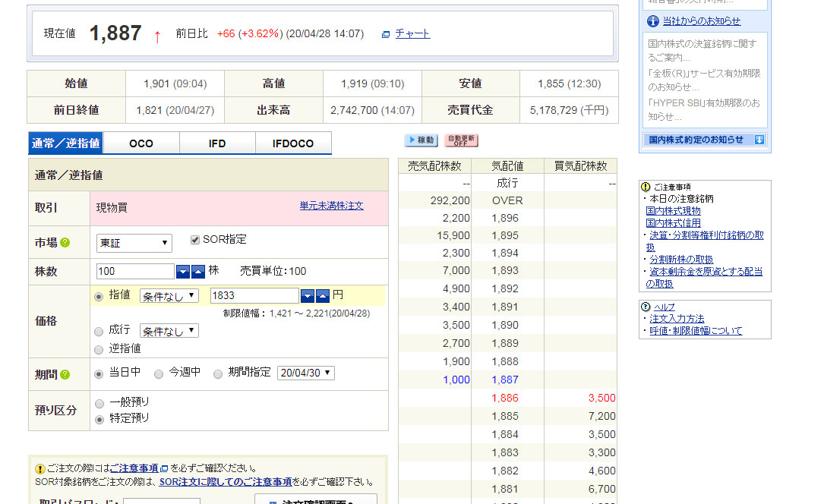Switch to the IFDOCO order tab

click(x=293, y=143)
